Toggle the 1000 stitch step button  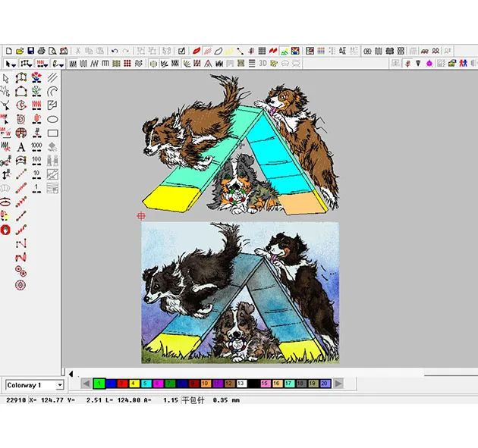click(36, 146)
